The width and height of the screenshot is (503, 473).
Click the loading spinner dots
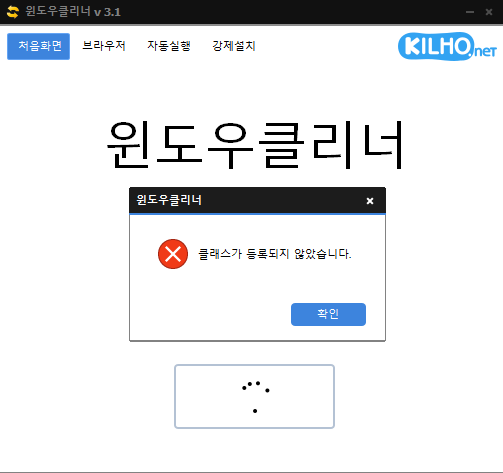[x=256, y=397]
